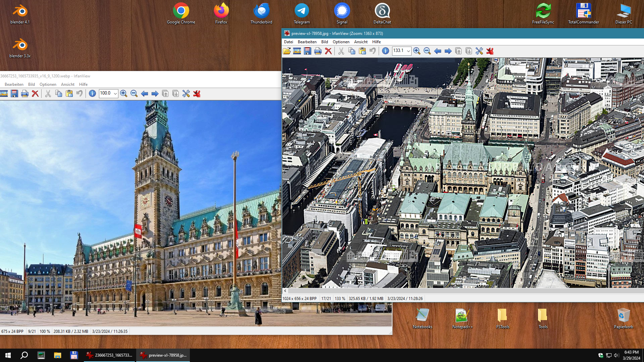Open Datei menu in preview-xl window

[x=288, y=42]
